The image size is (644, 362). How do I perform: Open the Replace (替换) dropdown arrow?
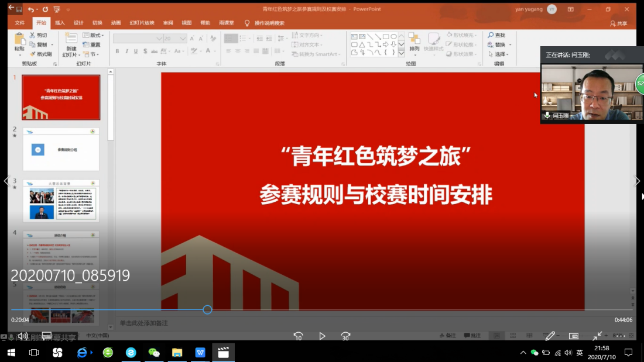[510, 44]
